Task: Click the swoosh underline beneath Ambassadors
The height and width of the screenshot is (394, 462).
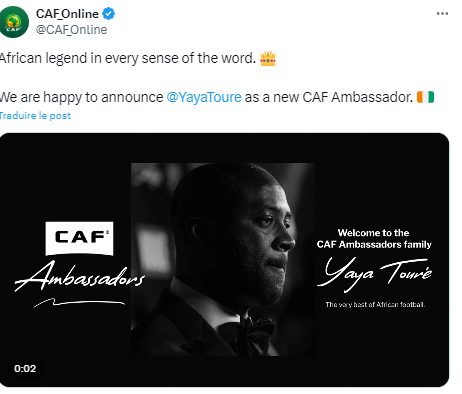Action: [79, 303]
